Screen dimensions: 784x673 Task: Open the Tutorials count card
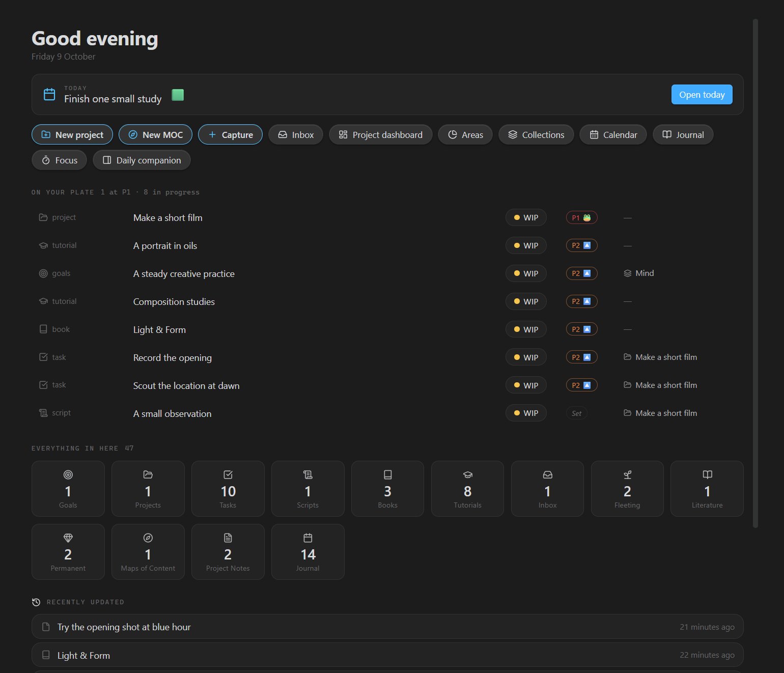tap(467, 489)
